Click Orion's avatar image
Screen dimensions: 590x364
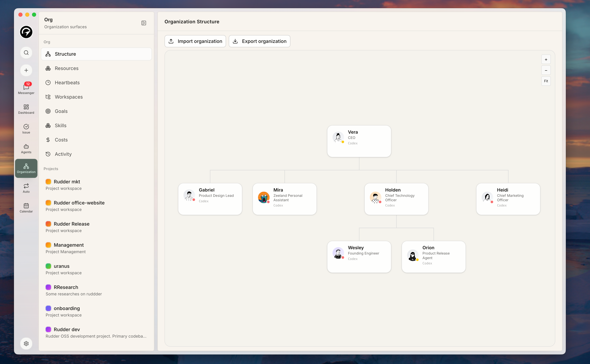413,255
